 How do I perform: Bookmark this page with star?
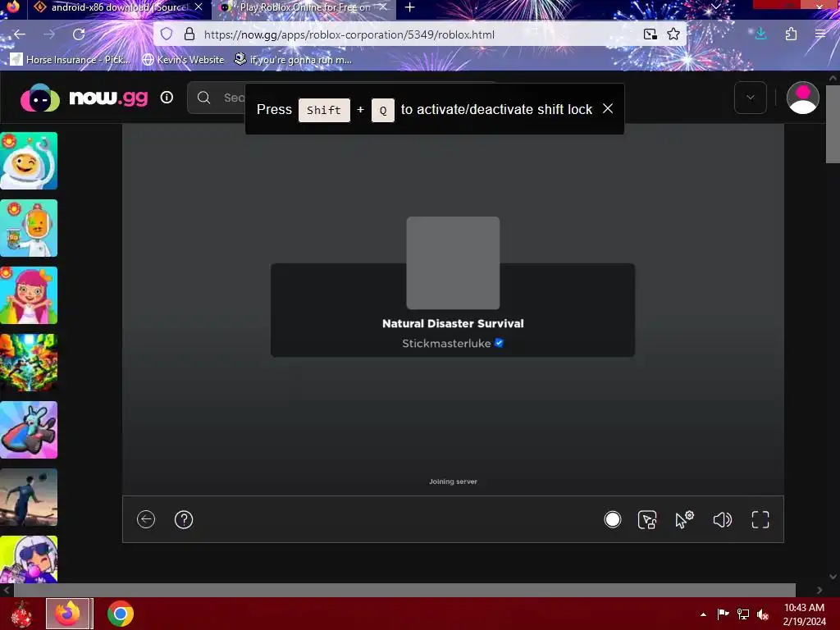673,34
